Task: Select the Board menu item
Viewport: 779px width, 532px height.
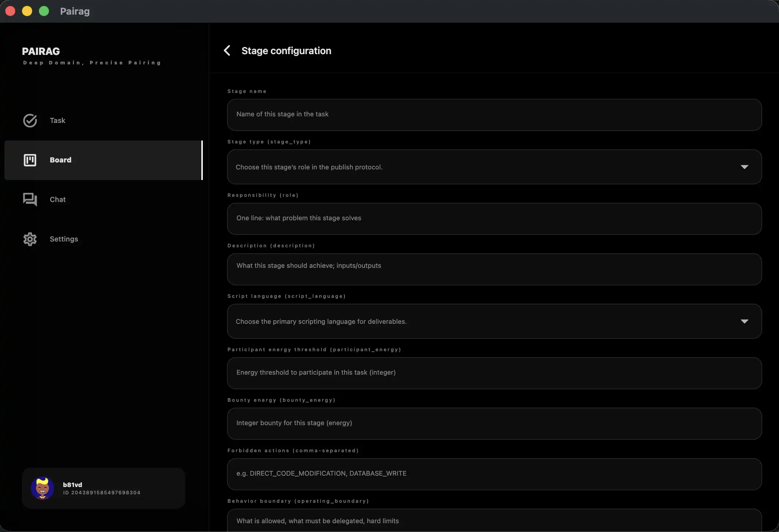Action: click(x=103, y=160)
